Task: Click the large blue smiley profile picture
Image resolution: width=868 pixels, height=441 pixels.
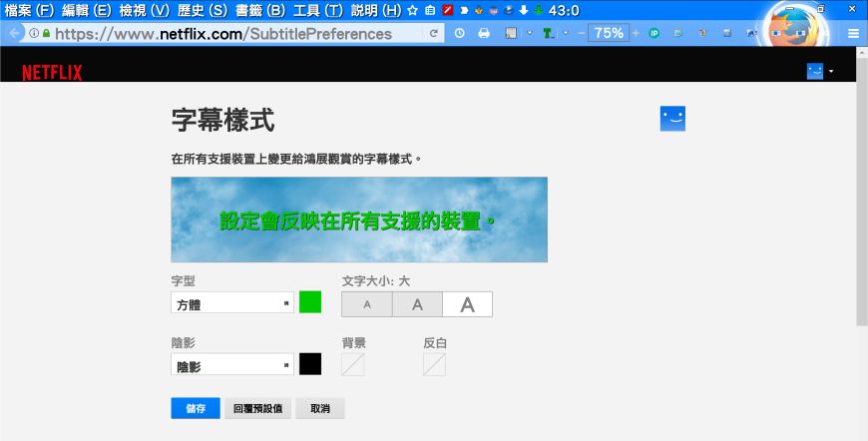Action: coord(672,119)
